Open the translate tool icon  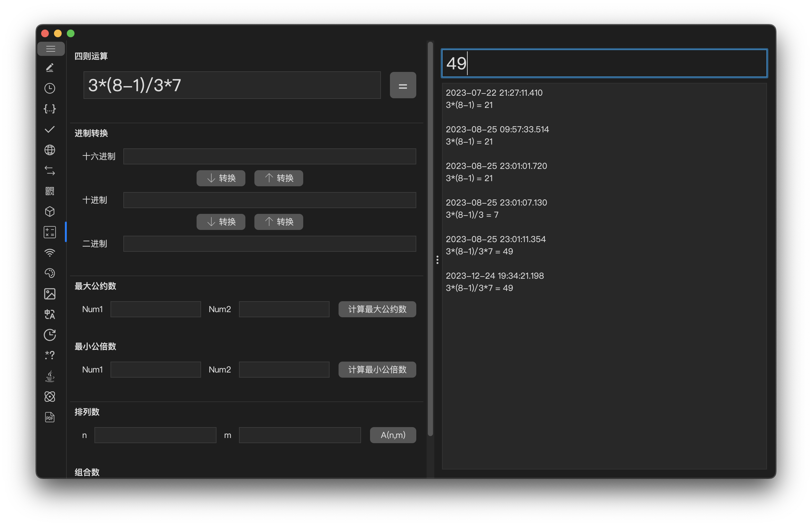tap(50, 314)
